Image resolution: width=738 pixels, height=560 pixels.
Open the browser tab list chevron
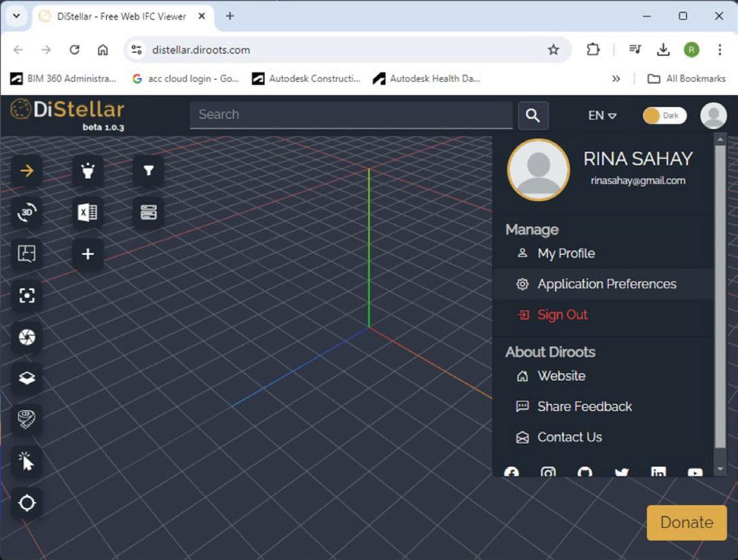coord(16,16)
